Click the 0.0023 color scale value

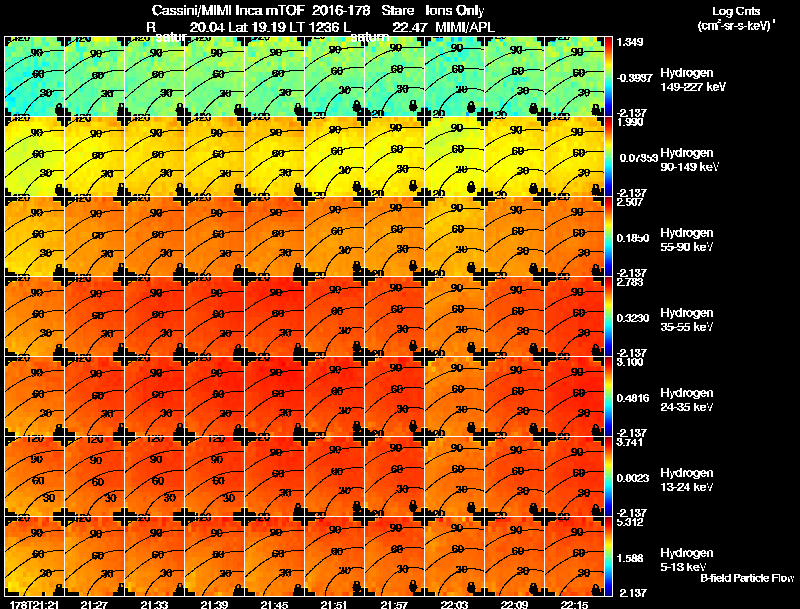click(633, 478)
